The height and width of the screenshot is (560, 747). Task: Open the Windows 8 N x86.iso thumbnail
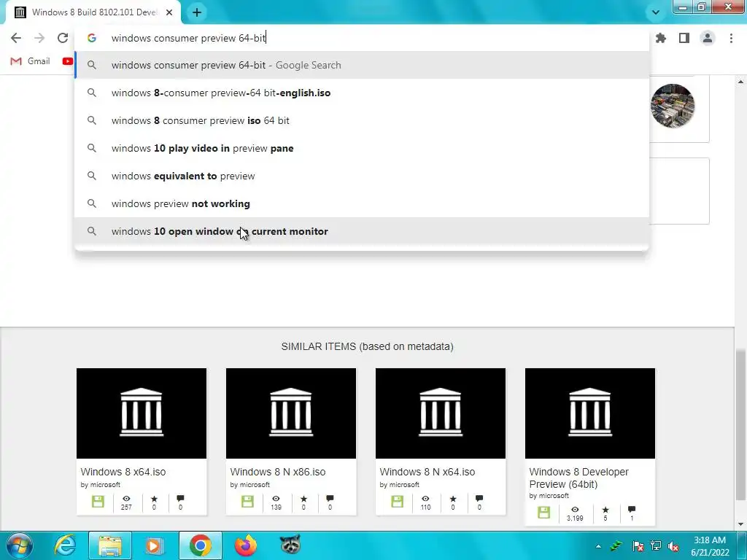[291, 413]
